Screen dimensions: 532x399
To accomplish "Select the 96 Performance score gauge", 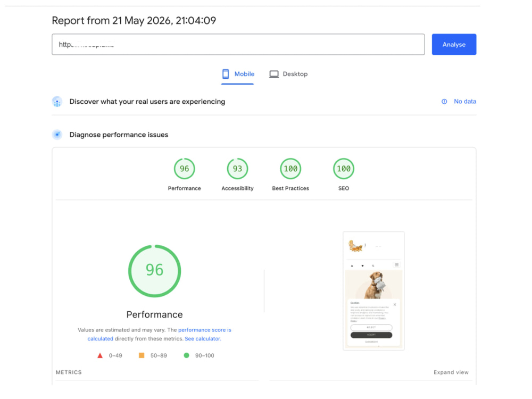I will [184, 169].
